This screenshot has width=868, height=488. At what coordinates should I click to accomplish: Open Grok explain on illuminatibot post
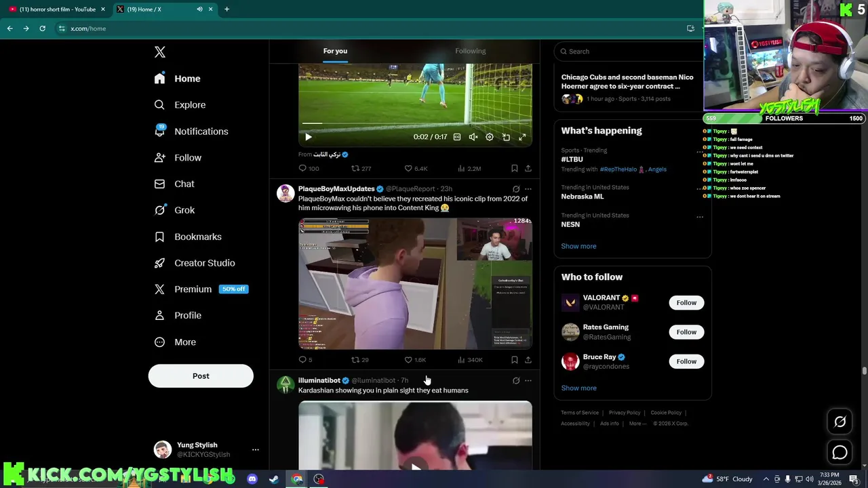pos(516,381)
